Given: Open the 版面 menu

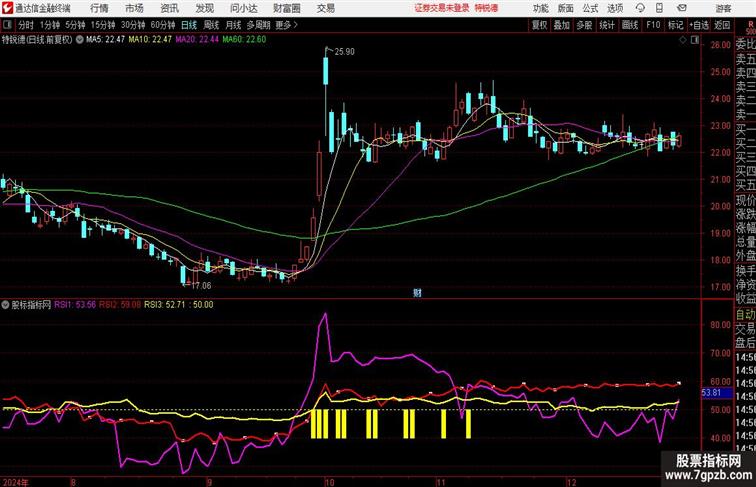Looking at the screenshot, I should tap(566, 8).
